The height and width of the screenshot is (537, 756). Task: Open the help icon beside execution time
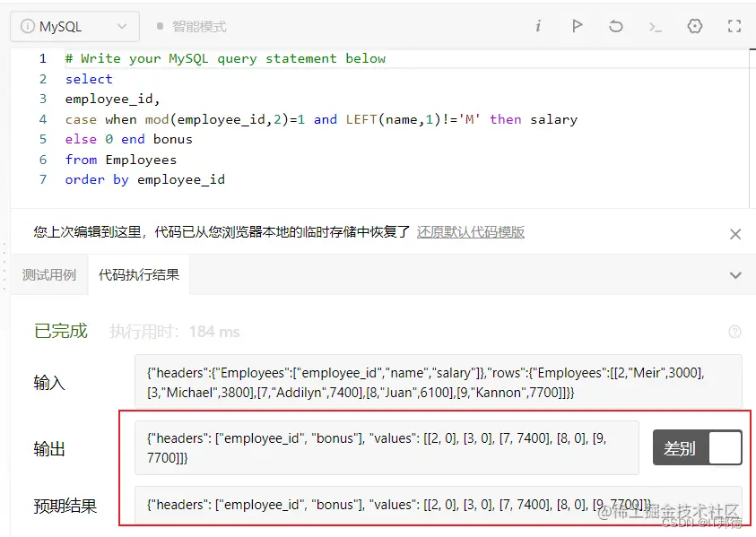click(734, 332)
